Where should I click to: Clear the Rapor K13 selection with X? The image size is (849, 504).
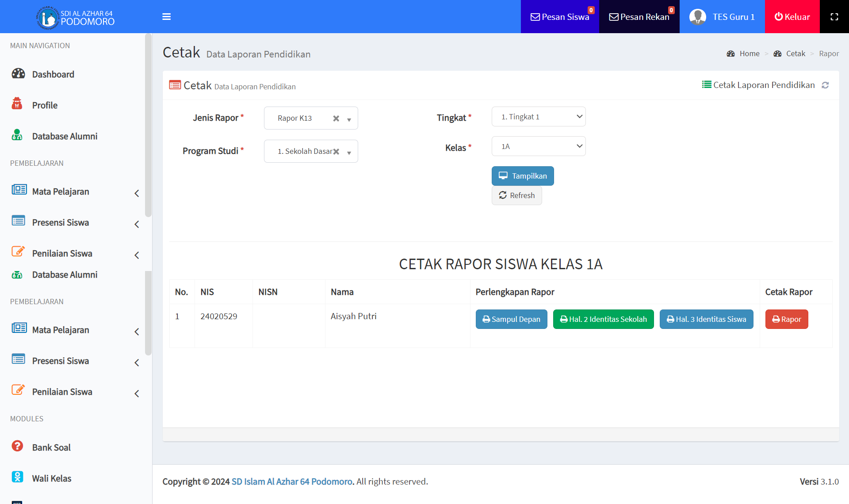336,118
